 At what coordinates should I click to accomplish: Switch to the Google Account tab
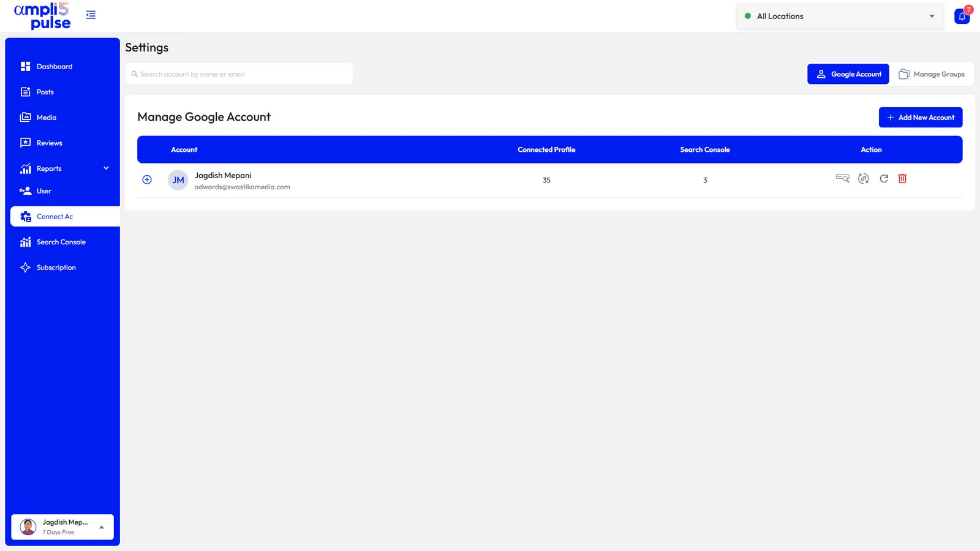(848, 74)
